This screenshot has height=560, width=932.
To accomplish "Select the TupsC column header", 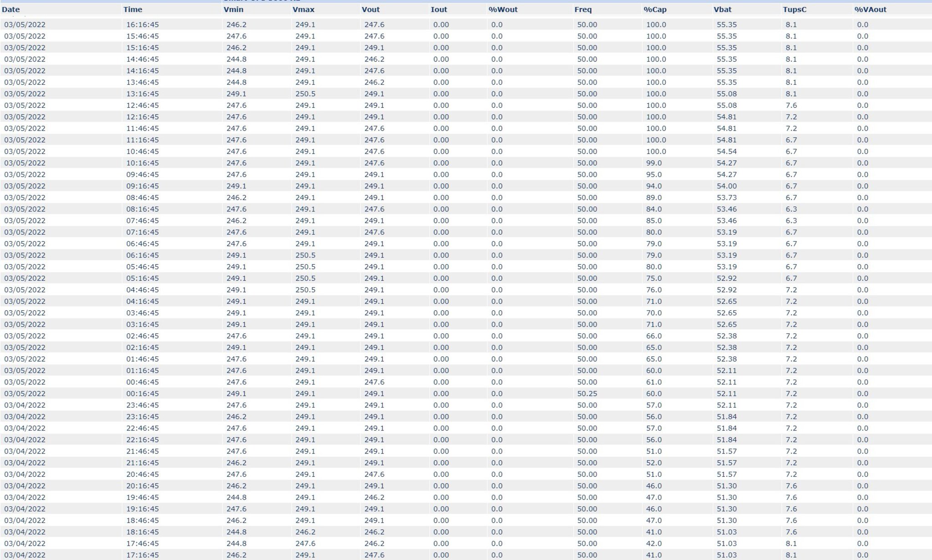I will (795, 10).
